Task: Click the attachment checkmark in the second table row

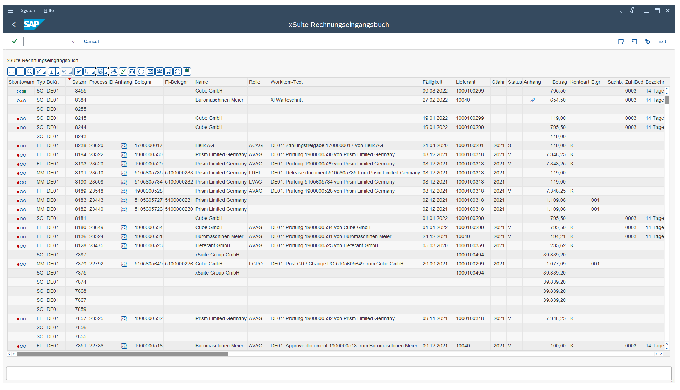Action: 533,100
